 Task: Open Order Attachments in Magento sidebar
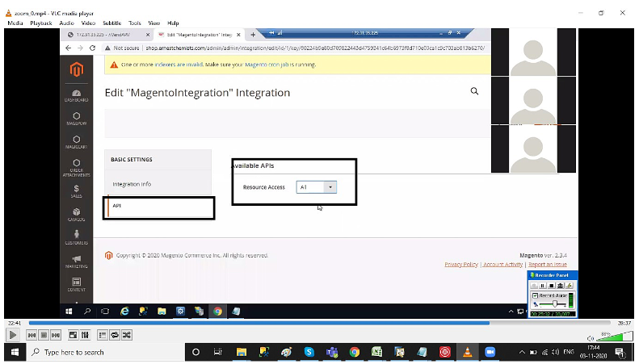click(x=76, y=168)
